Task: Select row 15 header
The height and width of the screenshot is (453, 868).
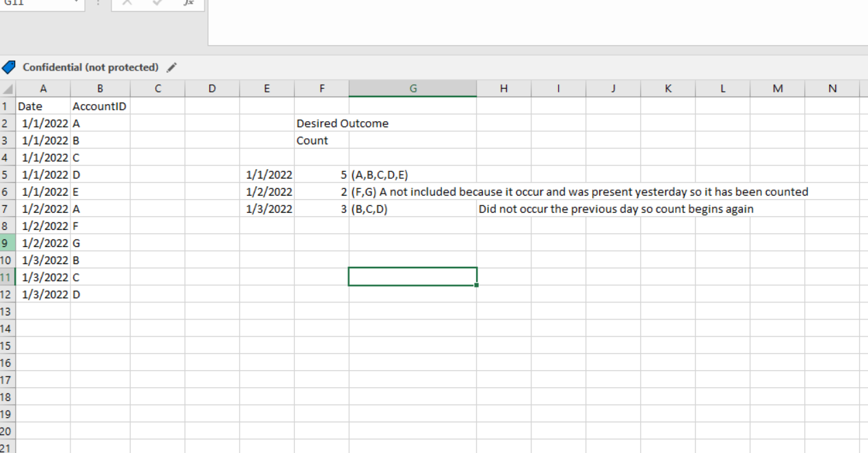Action: [8, 346]
